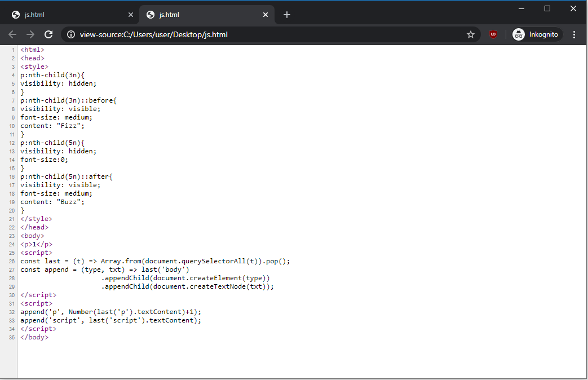This screenshot has width=588, height=380.
Task: Go forward using the forward arrow
Action: (30, 34)
